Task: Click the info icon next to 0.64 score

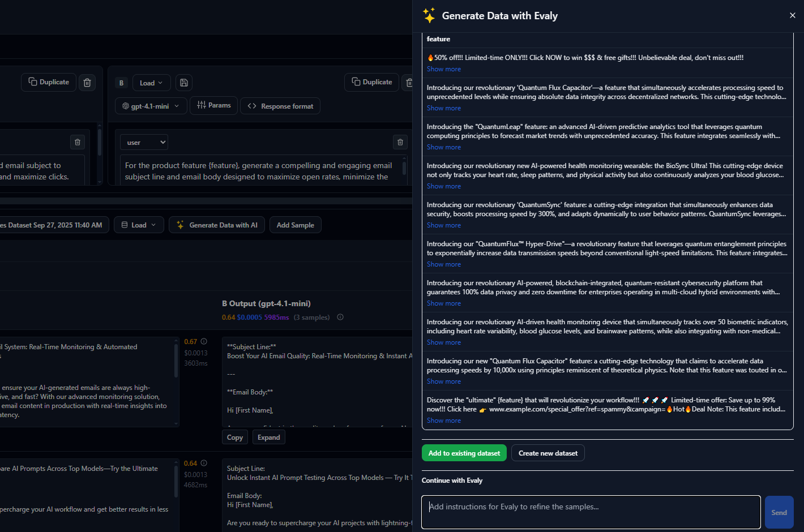Action: click(204, 463)
